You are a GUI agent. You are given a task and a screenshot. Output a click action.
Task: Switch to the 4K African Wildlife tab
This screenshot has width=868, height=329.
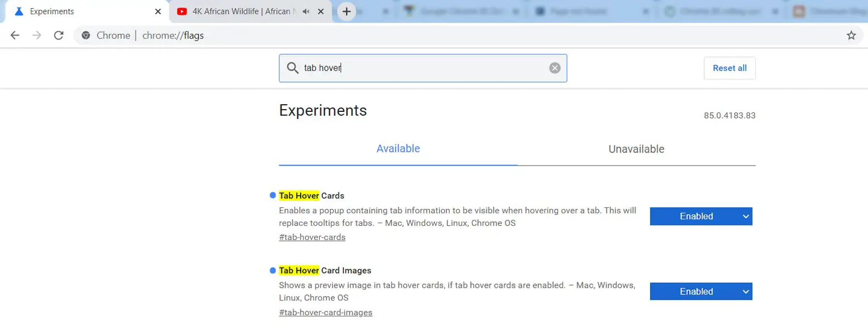(x=250, y=12)
